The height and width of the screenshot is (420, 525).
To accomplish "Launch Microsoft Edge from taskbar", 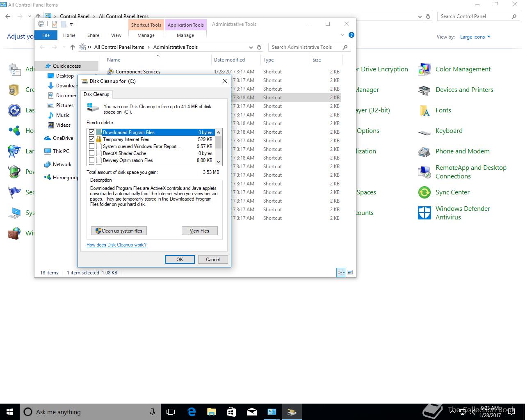I will point(192,412).
